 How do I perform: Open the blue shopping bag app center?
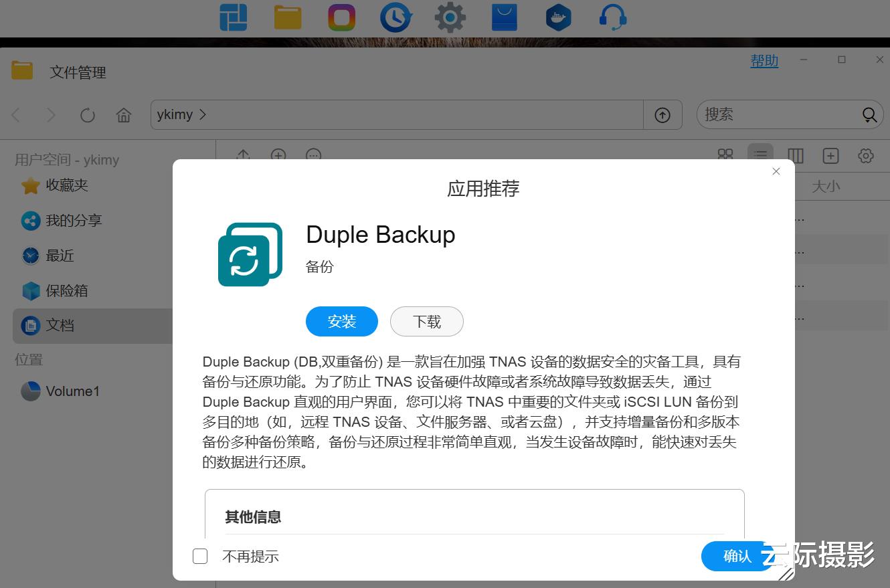point(505,17)
